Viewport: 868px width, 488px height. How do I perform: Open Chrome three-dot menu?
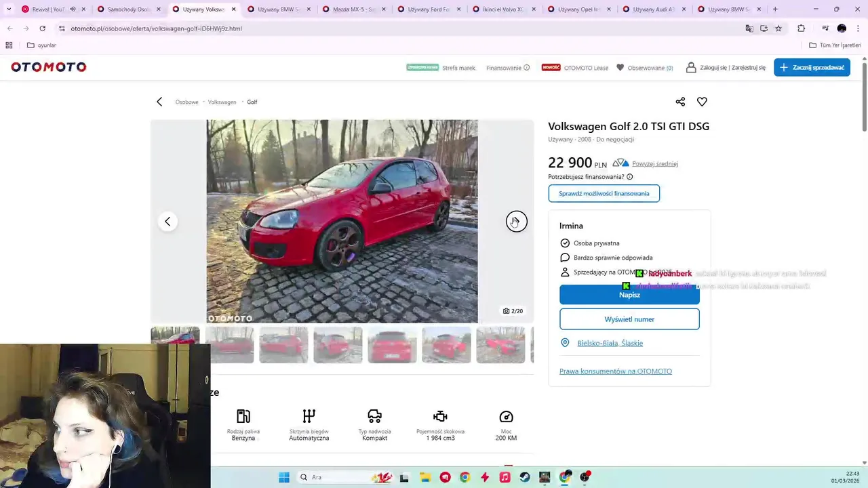(x=858, y=28)
